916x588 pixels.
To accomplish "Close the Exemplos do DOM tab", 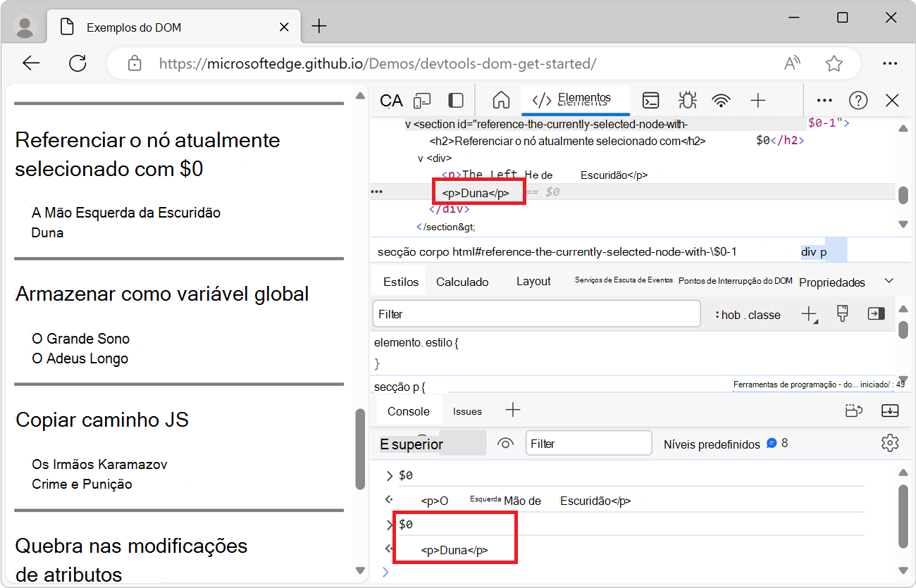I will (x=284, y=27).
